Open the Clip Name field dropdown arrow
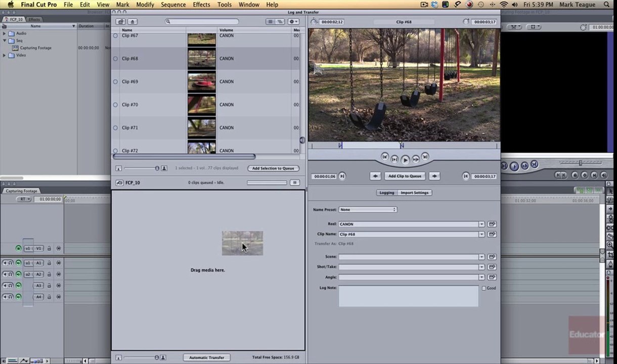This screenshot has width=617, height=364. coord(481,234)
